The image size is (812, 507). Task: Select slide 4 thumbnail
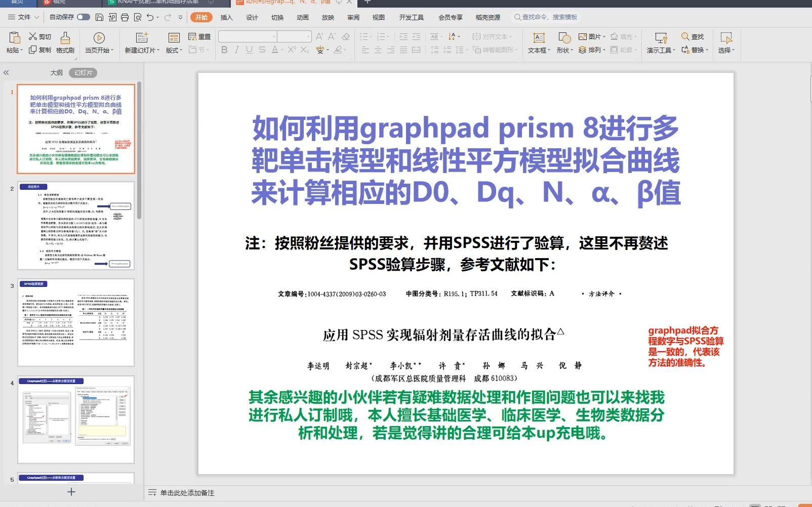pos(76,419)
